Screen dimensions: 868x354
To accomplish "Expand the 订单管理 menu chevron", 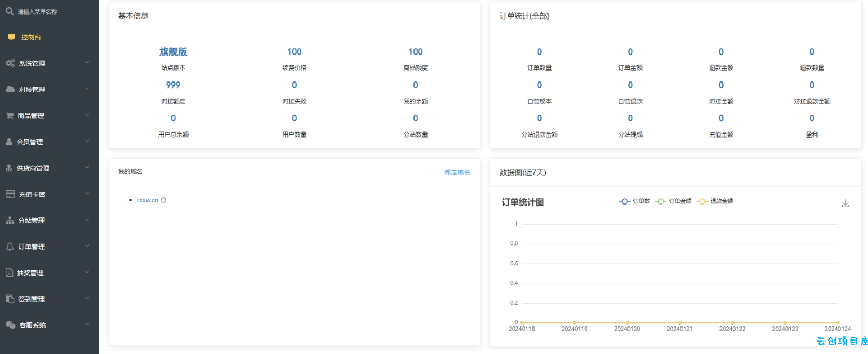I will click(x=87, y=246).
